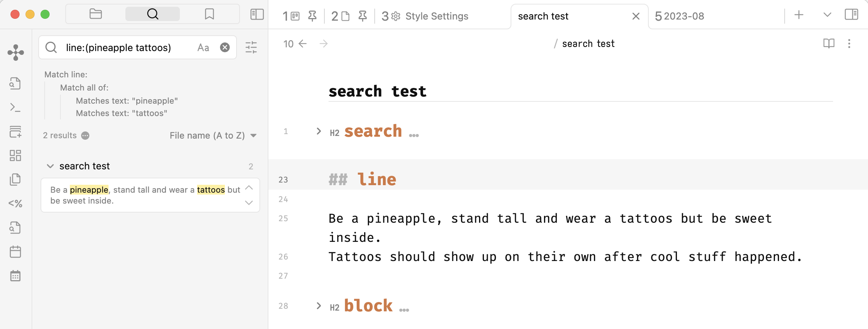
Task: Open the command palette terminal icon
Action: [15, 108]
